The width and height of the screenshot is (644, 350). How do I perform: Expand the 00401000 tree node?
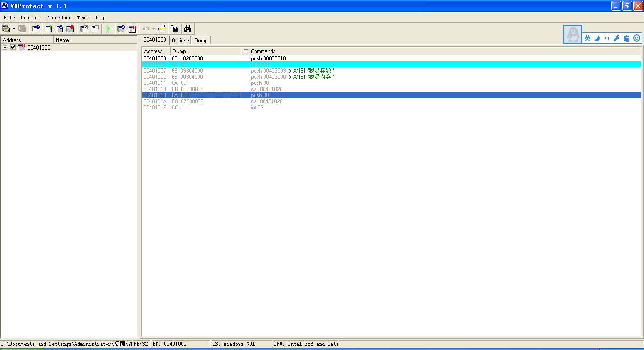(x=5, y=47)
